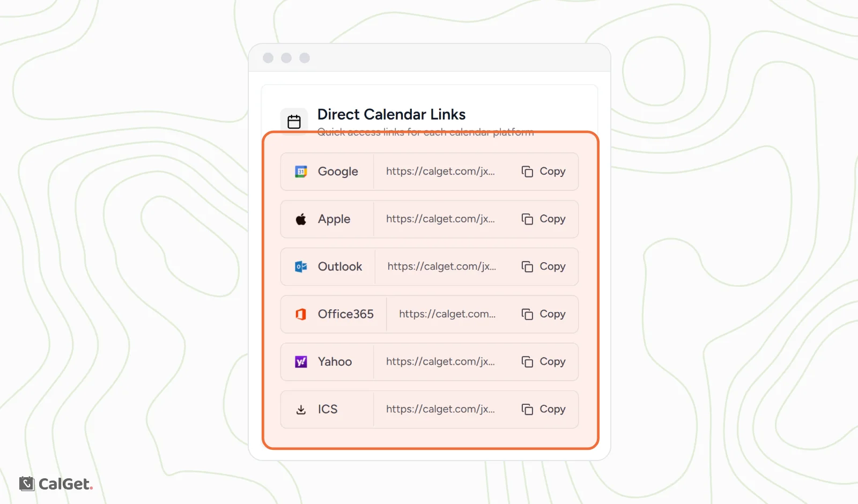Click the Google label
The image size is (858, 504).
[x=338, y=172]
